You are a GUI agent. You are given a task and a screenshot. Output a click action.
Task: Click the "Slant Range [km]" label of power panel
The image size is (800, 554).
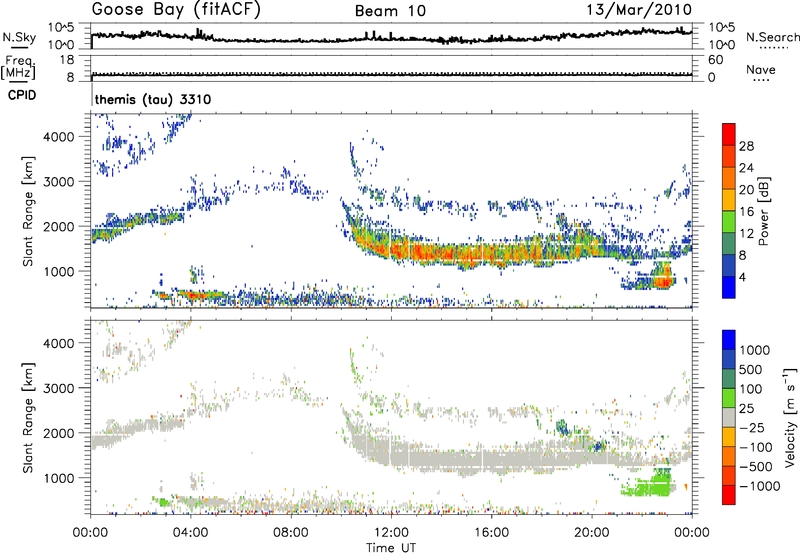[28, 211]
